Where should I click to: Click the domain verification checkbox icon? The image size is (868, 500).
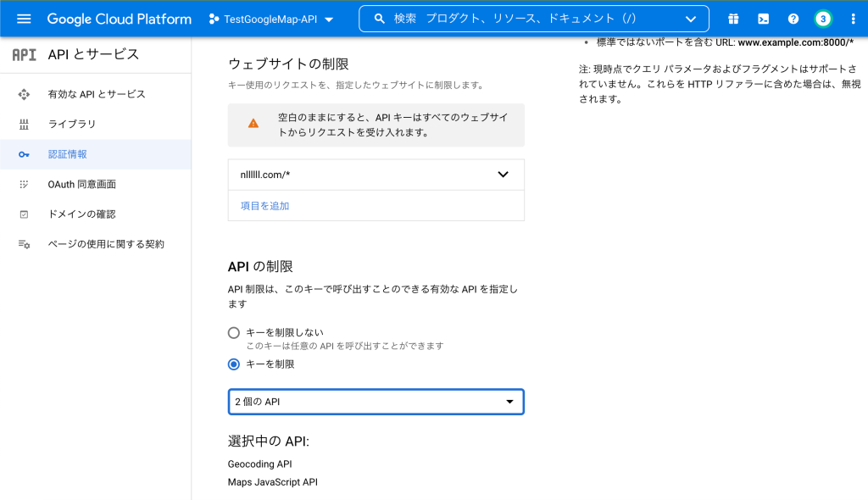(x=24, y=214)
